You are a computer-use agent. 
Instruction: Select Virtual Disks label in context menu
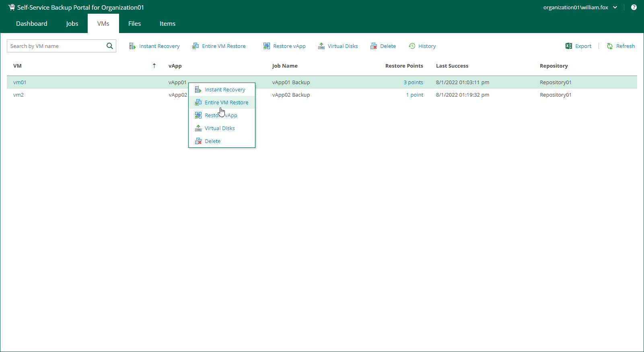pyautogui.click(x=220, y=128)
